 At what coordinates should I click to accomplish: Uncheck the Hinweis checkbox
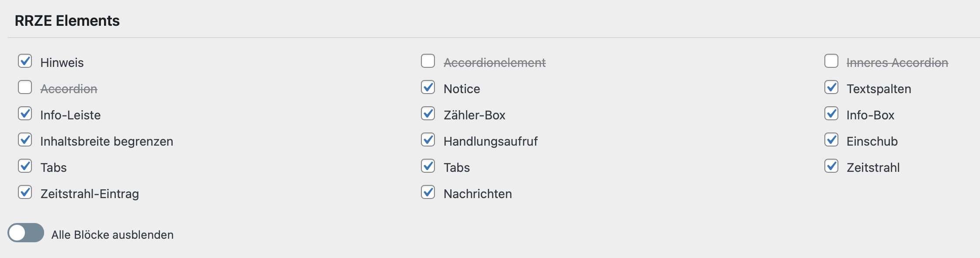tap(25, 62)
